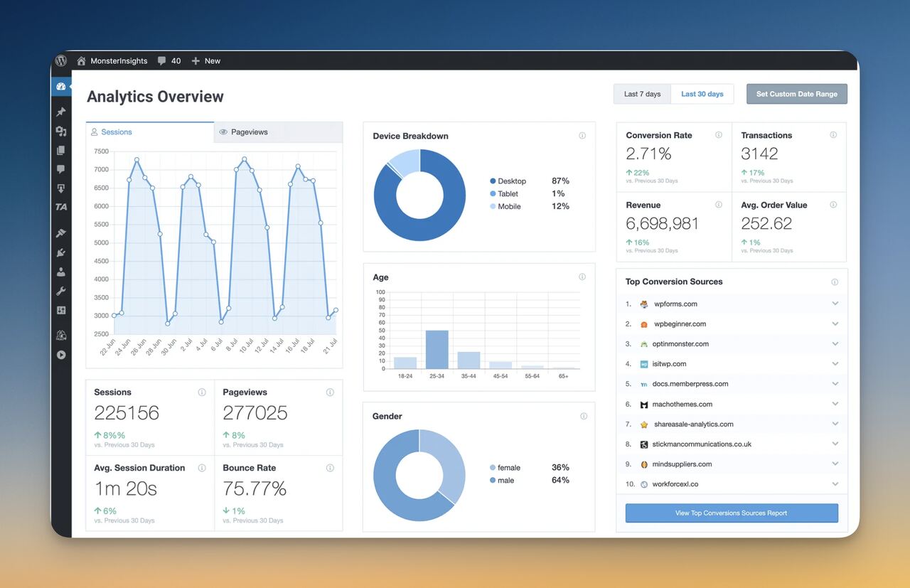Expand the shareasale-analytics.com row chevron
The height and width of the screenshot is (588, 910).
coord(835,424)
